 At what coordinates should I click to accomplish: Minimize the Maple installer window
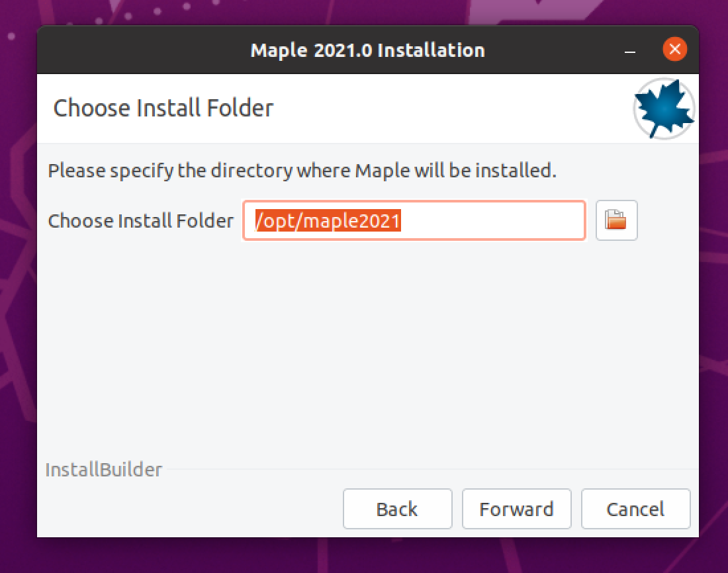(x=629, y=50)
